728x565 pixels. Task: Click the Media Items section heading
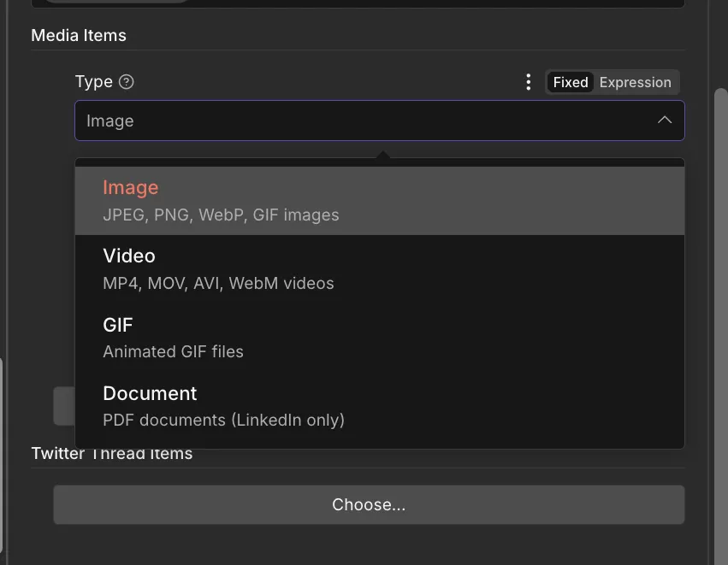click(x=79, y=35)
